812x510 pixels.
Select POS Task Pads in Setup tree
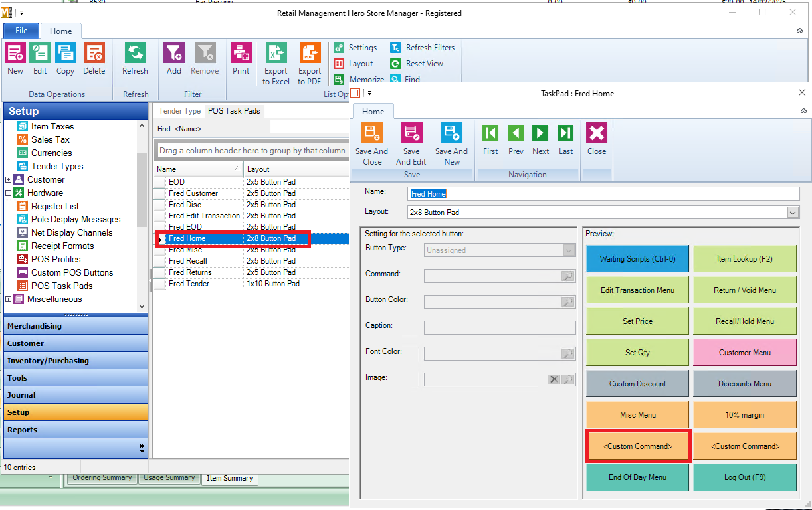(x=62, y=286)
